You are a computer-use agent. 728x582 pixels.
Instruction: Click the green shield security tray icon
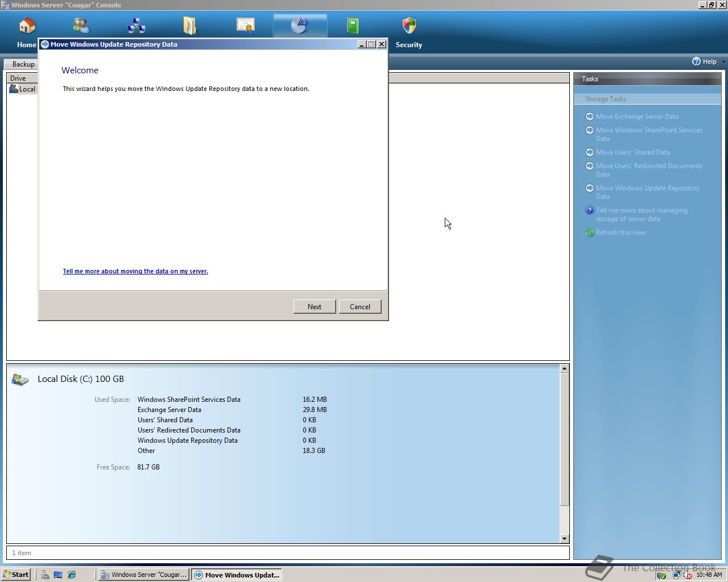661,575
